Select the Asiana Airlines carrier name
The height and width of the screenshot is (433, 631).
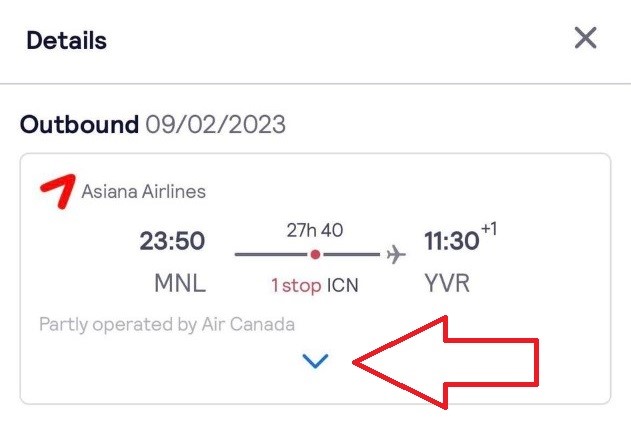click(x=144, y=192)
